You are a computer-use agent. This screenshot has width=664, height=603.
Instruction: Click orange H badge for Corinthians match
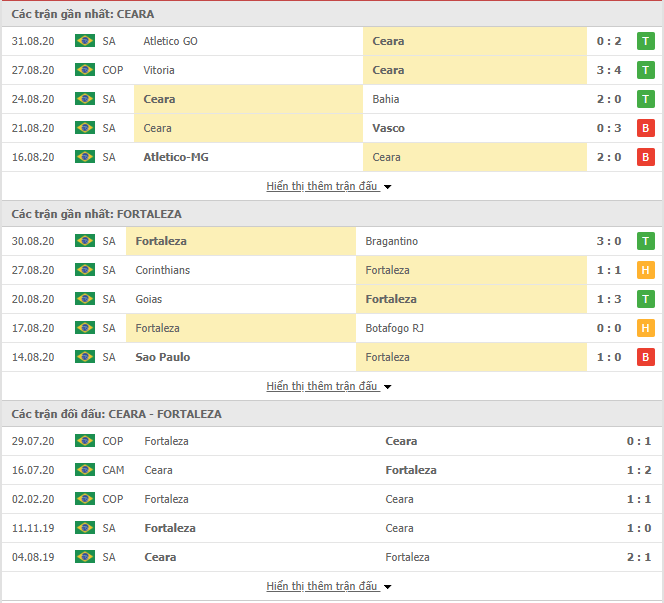click(x=645, y=270)
